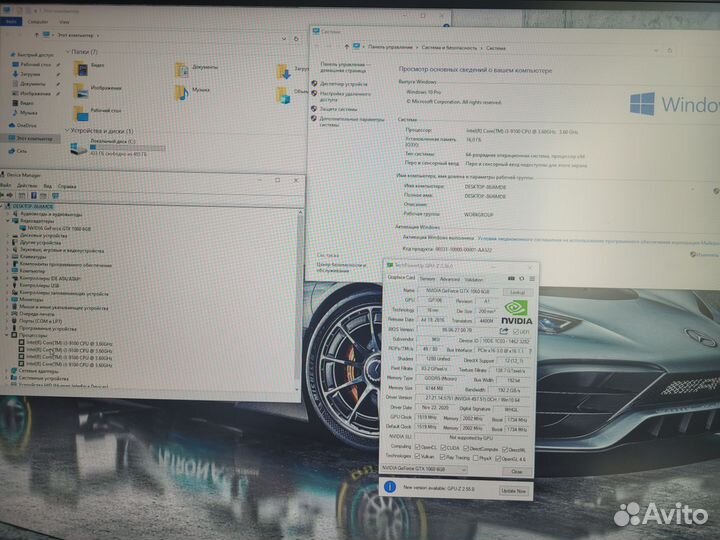Toggle the DirectCompute checkbox in GPU-Z
Viewport: 720px width, 540px height.
(466, 448)
